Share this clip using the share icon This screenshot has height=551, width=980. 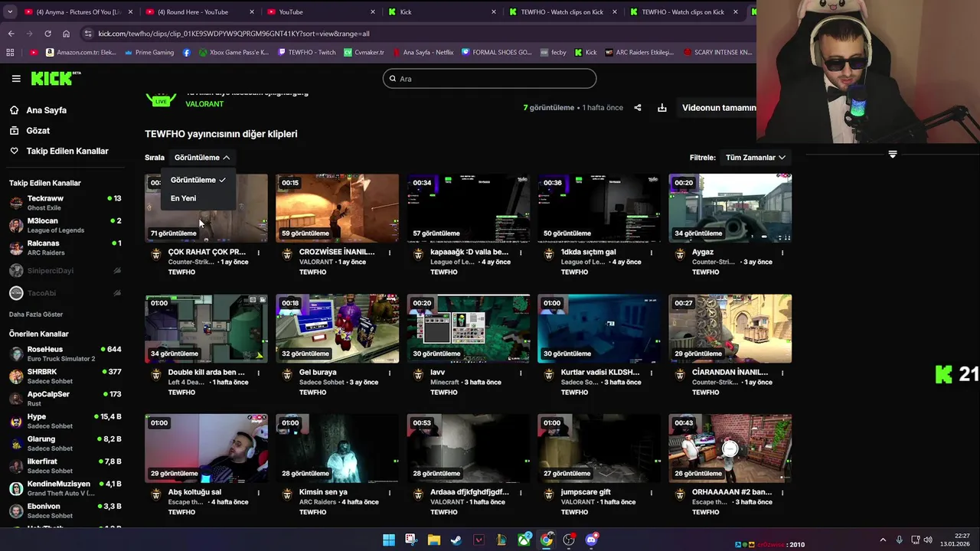638,108
